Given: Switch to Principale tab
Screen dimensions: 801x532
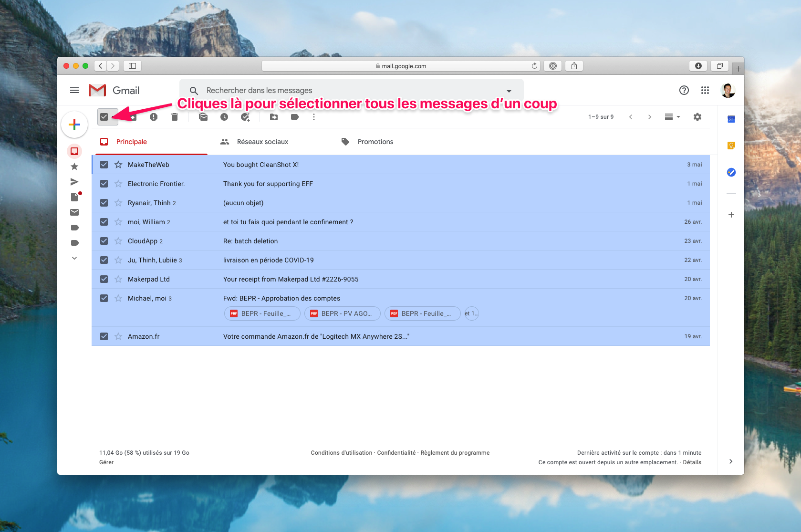Looking at the screenshot, I should 152,142.
